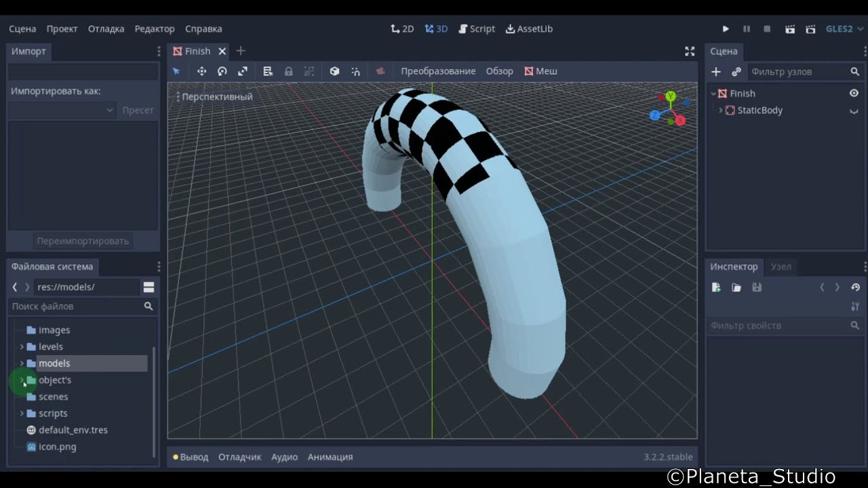Add a new scene tab with plus
Viewport: 868px width, 488px height.
[x=241, y=51]
